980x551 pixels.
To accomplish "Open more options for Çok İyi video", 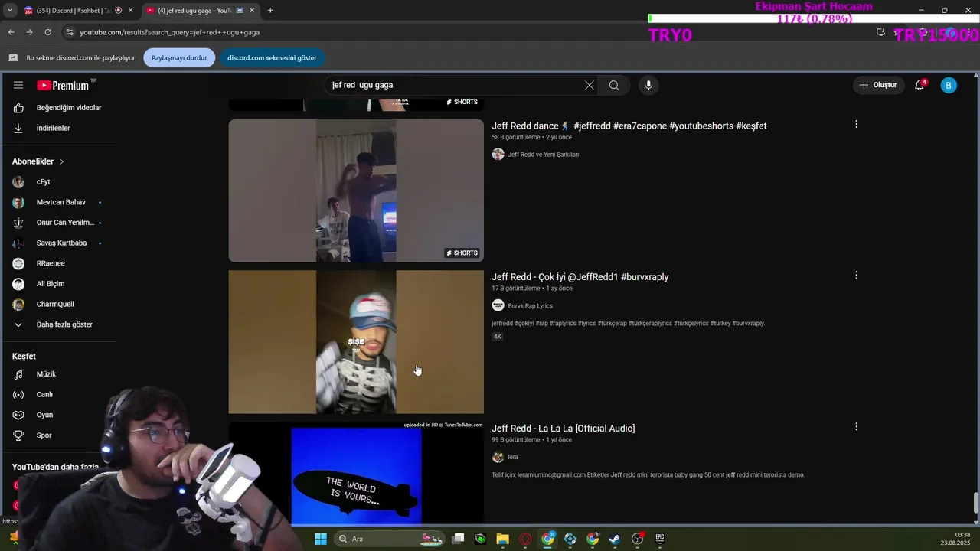I will click(856, 275).
